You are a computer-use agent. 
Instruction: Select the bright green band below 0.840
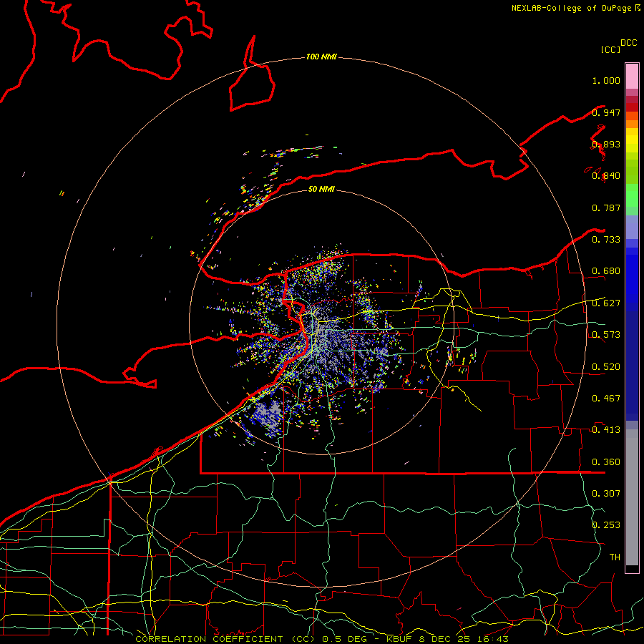[632, 195]
